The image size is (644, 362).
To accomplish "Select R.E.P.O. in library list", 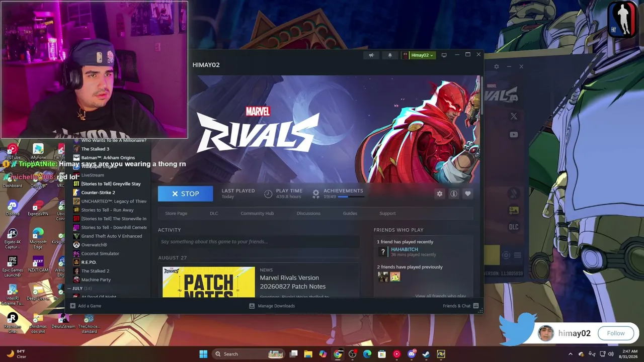I will 89,262.
